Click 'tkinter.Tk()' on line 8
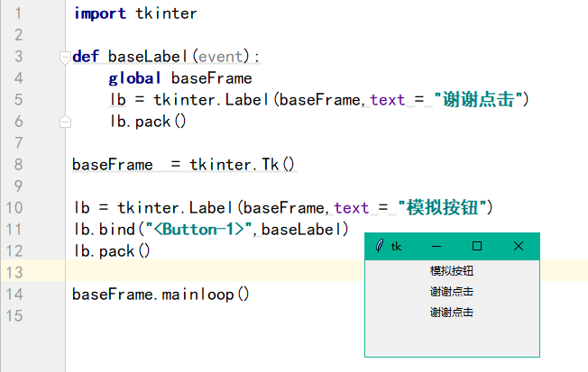This screenshot has width=588, height=372. pyautogui.click(x=242, y=165)
